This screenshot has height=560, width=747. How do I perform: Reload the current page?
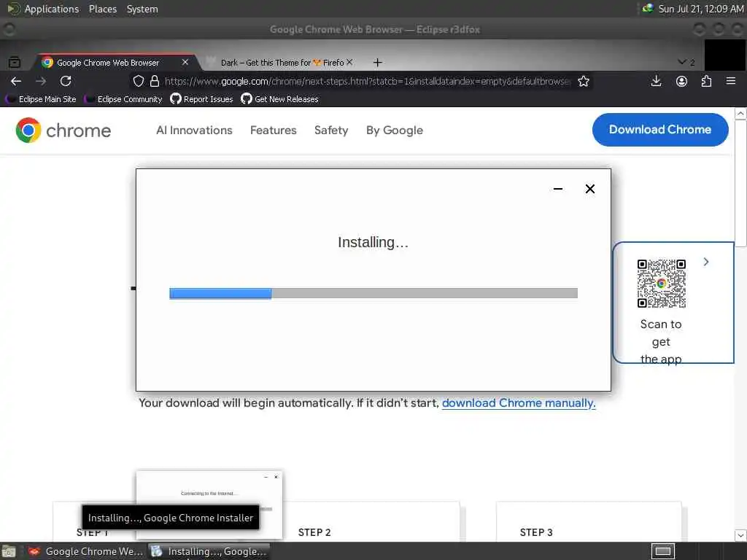click(x=66, y=82)
